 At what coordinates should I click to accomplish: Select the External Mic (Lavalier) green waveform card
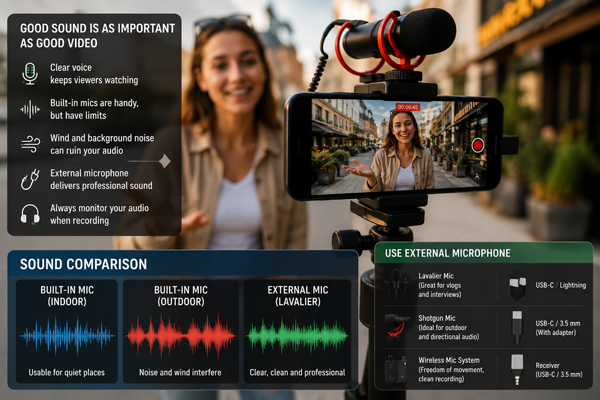click(x=298, y=331)
